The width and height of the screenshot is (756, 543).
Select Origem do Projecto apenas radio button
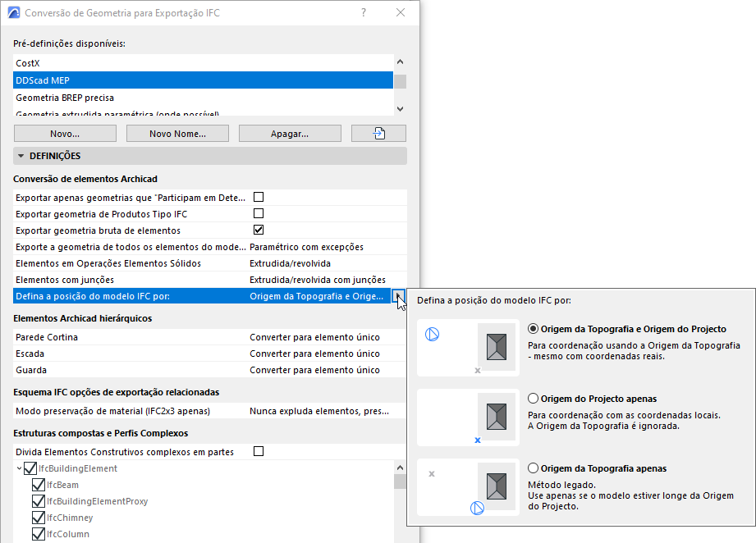click(x=533, y=399)
